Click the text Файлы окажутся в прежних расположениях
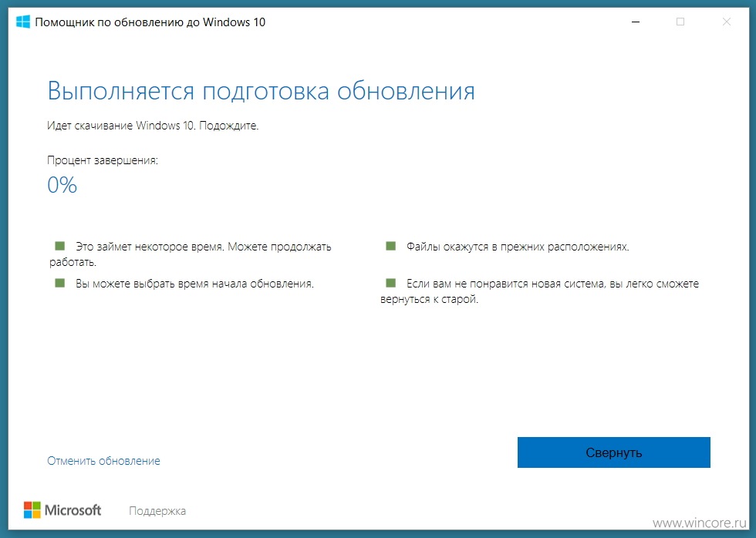Viewport: 756px width, 538px height. 518,247
